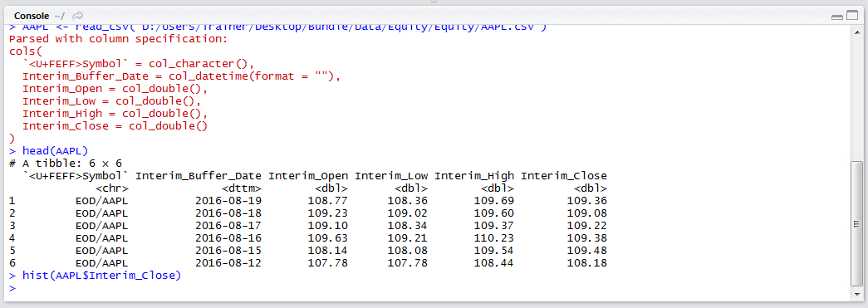Open working directory via the arrow icon
This screenshot has width=868, height=308.
tap(78, 16)
